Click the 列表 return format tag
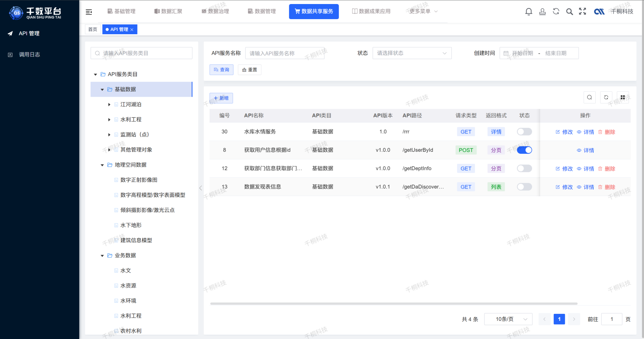Viewport: 644px width, 339px height. [496, 187]
